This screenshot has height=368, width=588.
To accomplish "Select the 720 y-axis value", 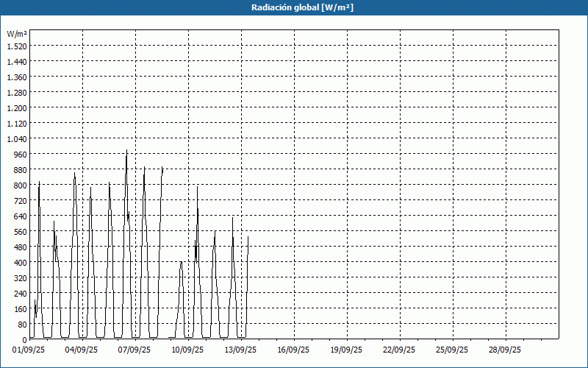I will tap(21, 200).
